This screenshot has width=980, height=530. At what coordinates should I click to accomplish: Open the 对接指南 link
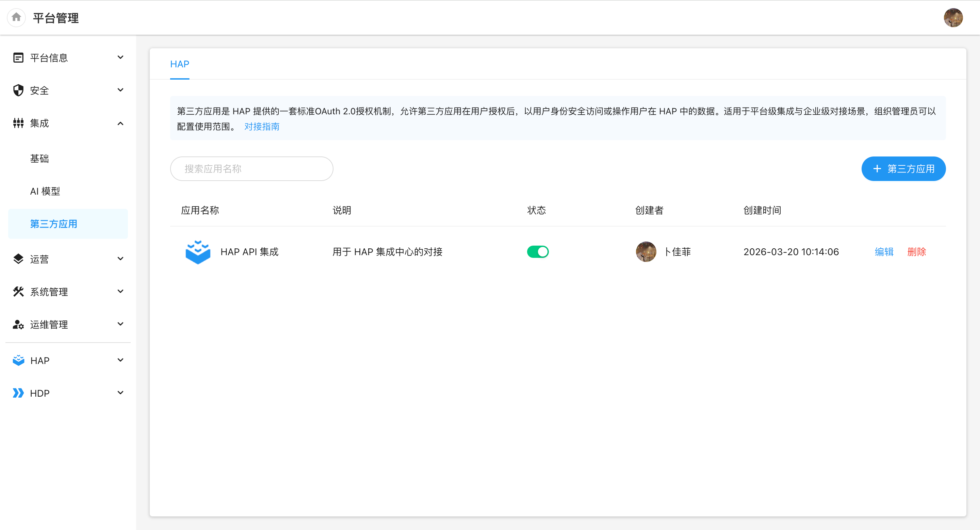pos(262,127)
